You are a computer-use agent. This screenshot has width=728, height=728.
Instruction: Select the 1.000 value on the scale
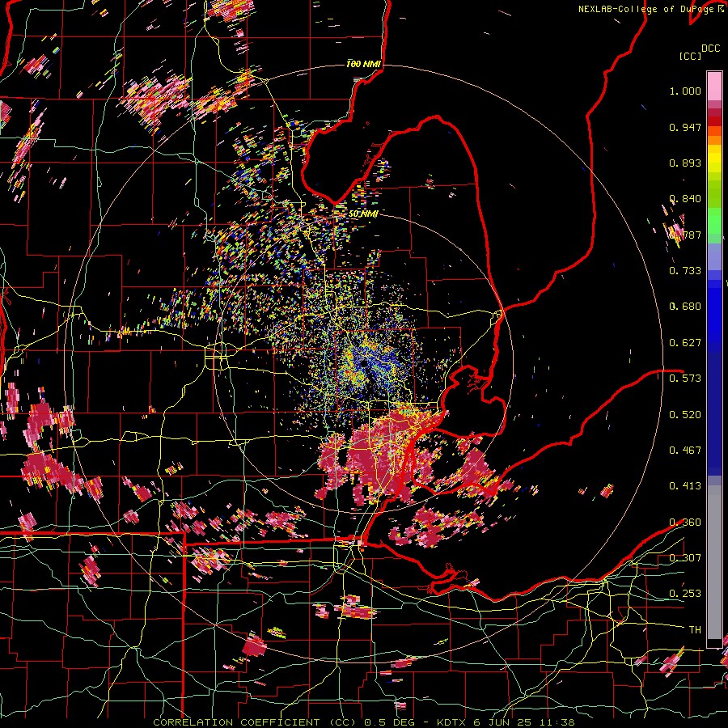(x=685, y=91)
